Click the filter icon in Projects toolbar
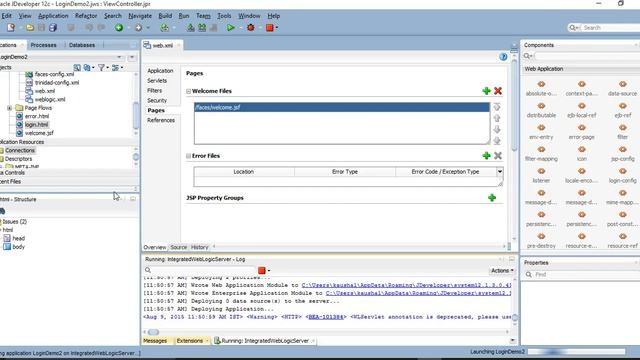Screen dimensions: 640x360 pyautogui.click(x=101, y=67)
